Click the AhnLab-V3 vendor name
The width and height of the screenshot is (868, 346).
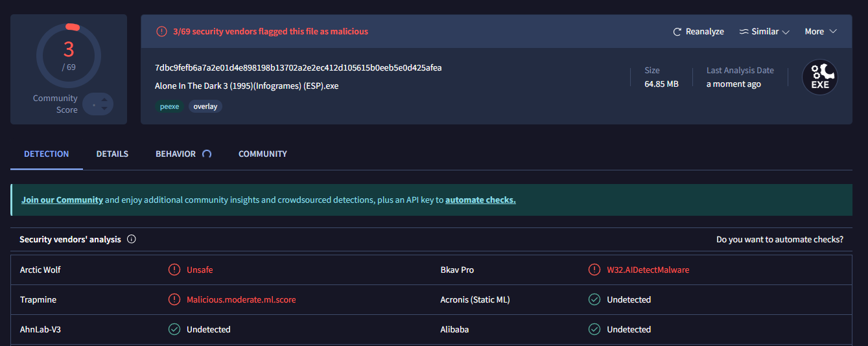pos(40,329)
